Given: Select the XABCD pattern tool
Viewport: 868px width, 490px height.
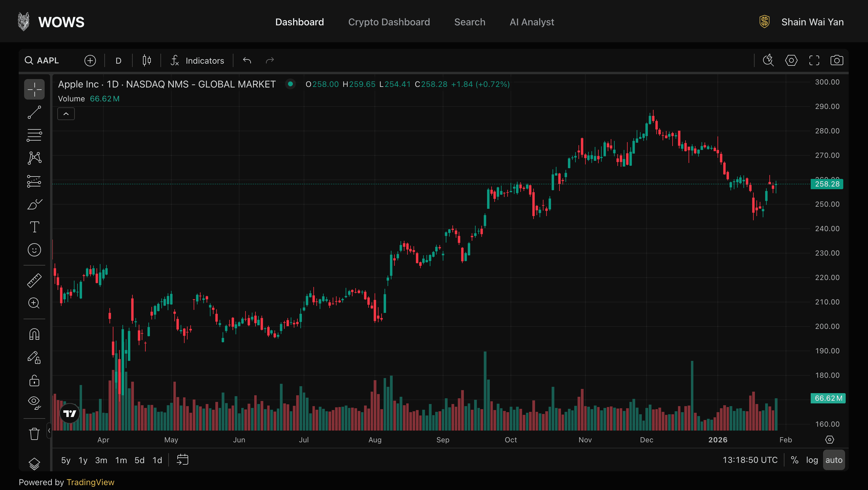Looking at the screenshot, I should pyautogui.click(x=34, y=158).
